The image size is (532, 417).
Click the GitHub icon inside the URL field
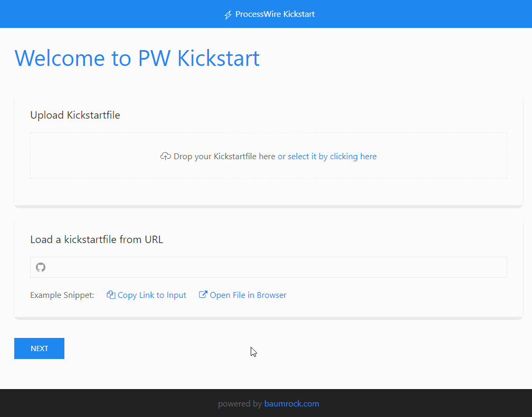click(x=41, y=267)
